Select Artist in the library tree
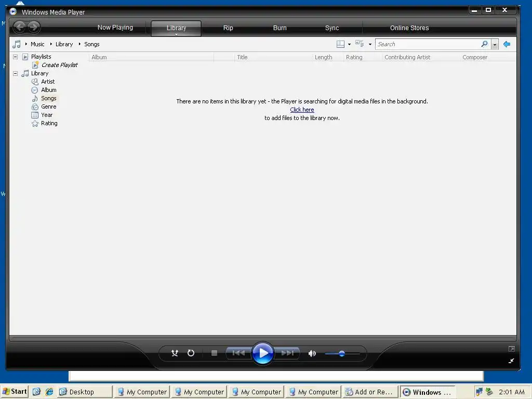This screenshot has width=532, height=399. coord(48,82)
